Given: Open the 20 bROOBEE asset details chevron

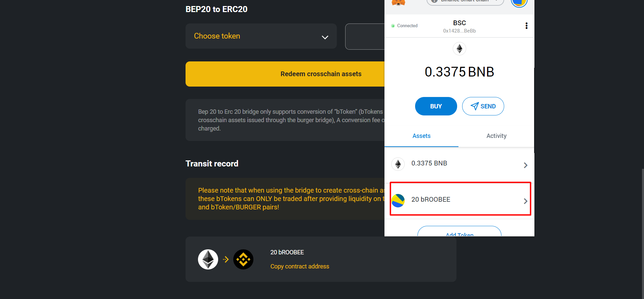Looking at the screenshot, I should 525,201.
